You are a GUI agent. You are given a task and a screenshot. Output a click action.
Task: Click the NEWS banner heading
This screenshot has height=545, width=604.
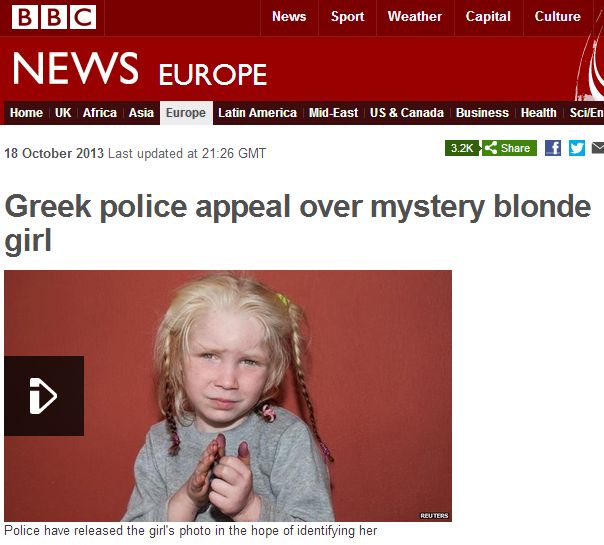point(76,69)
